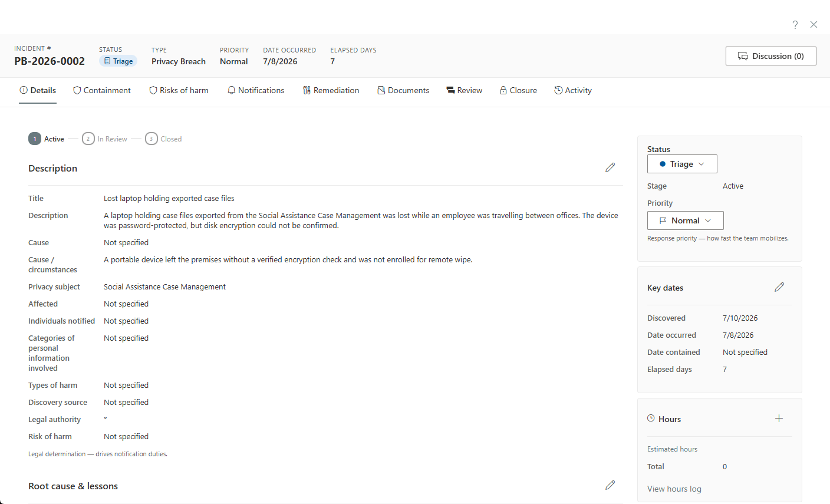Open the help question mark icon
The width and height of the screenshot is (830, 504).
795,25
